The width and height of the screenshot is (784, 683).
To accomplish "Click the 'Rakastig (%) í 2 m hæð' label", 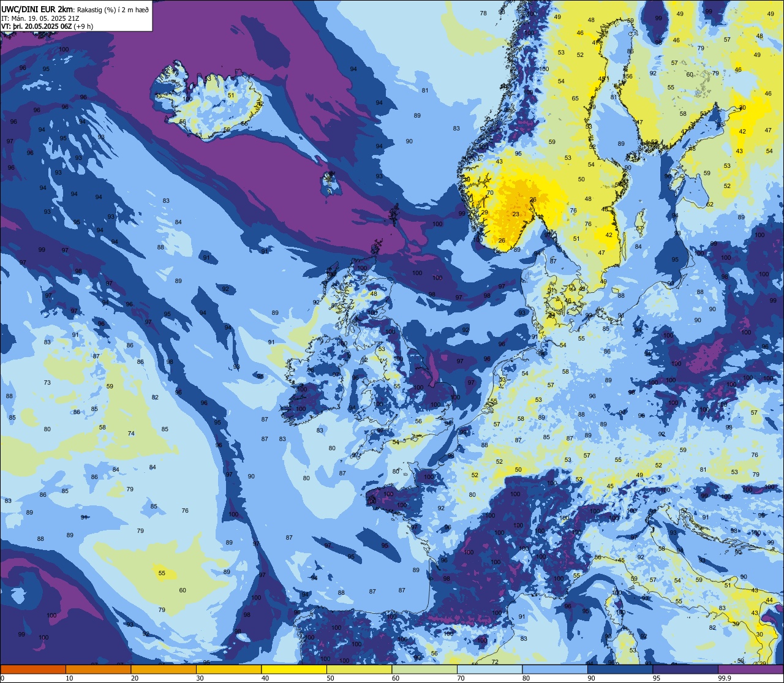I will [112, 10].
